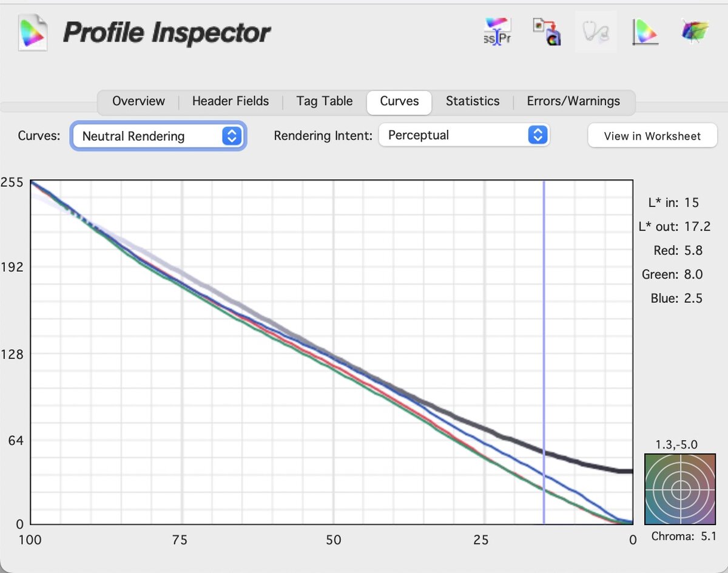The width and height of the screenshot is (728, 573).
Task: Click the L* out value readout
Action: coord(674,226)
